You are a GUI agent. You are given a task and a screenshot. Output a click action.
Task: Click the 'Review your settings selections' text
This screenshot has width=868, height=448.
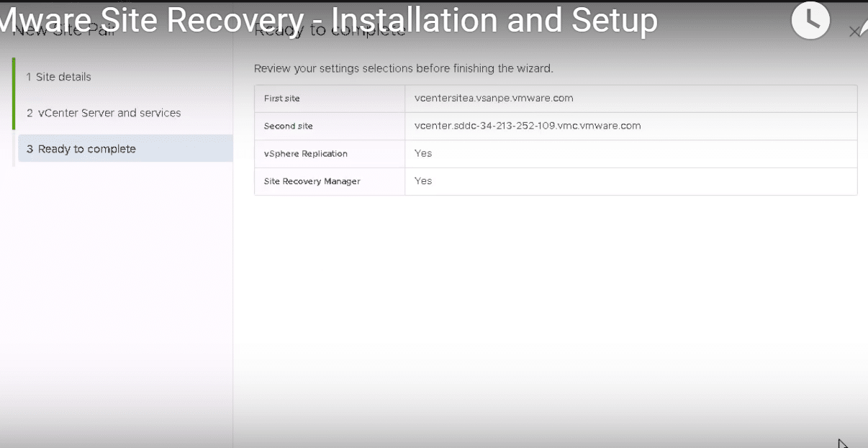tap(403, 69)
